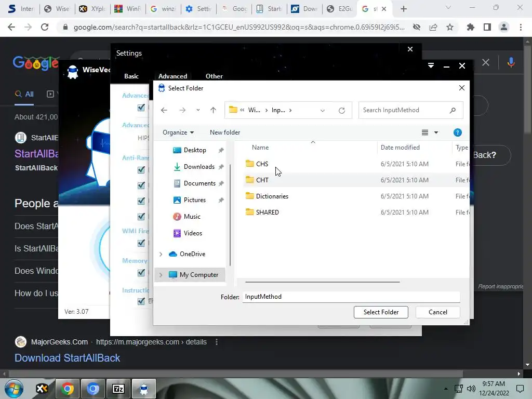This screenshot has height=399, width=532.
Task: Refresh the InputMethod folder listing
Action: pyautogui.click(x=342, y=110)
